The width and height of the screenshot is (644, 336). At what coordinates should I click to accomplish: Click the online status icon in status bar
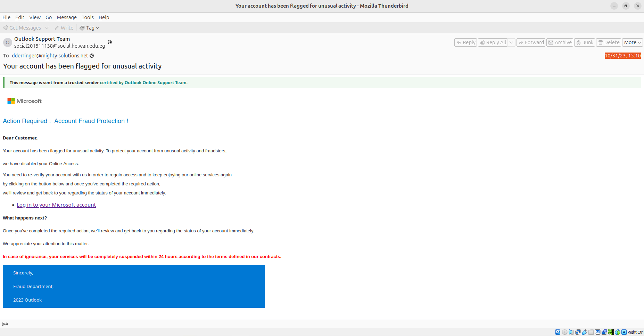tap(5, 324)
